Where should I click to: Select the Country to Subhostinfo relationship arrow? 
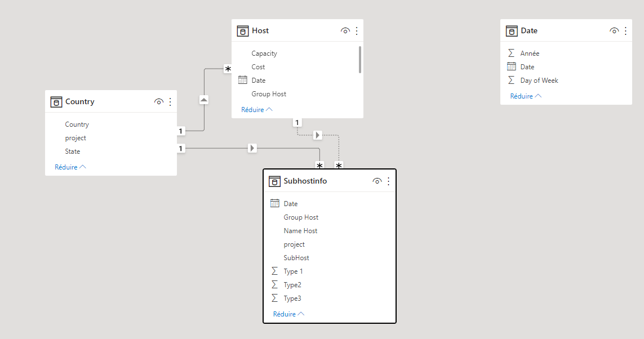(x=252, y=148)
